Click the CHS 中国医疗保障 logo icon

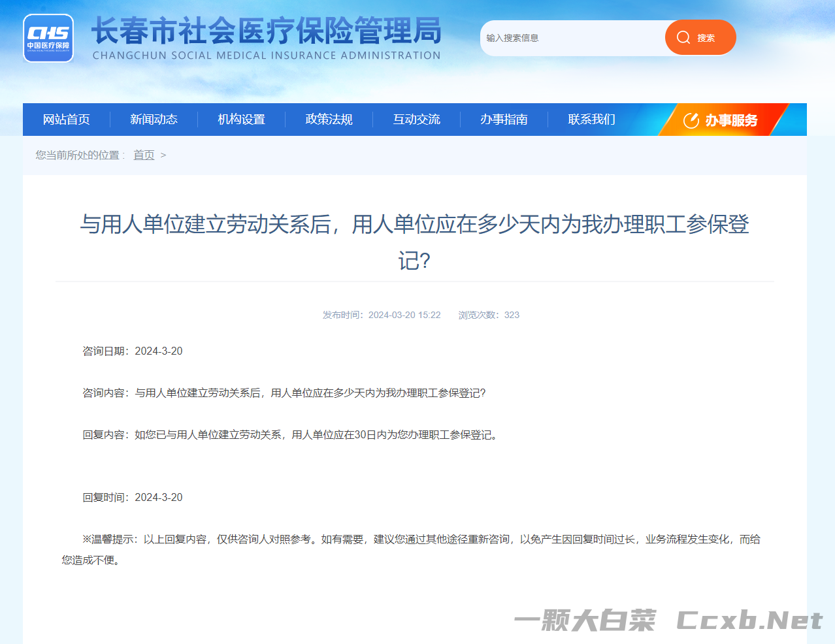pos(48,38)
